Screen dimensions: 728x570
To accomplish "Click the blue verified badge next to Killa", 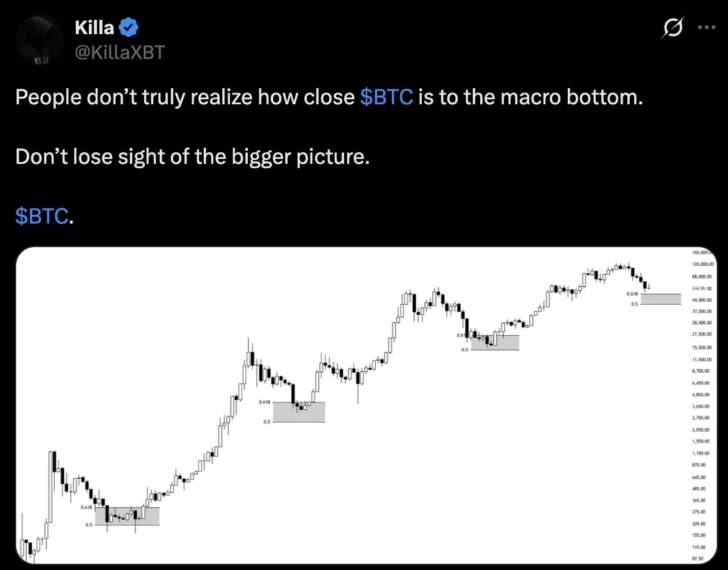I will click(129, 28).
